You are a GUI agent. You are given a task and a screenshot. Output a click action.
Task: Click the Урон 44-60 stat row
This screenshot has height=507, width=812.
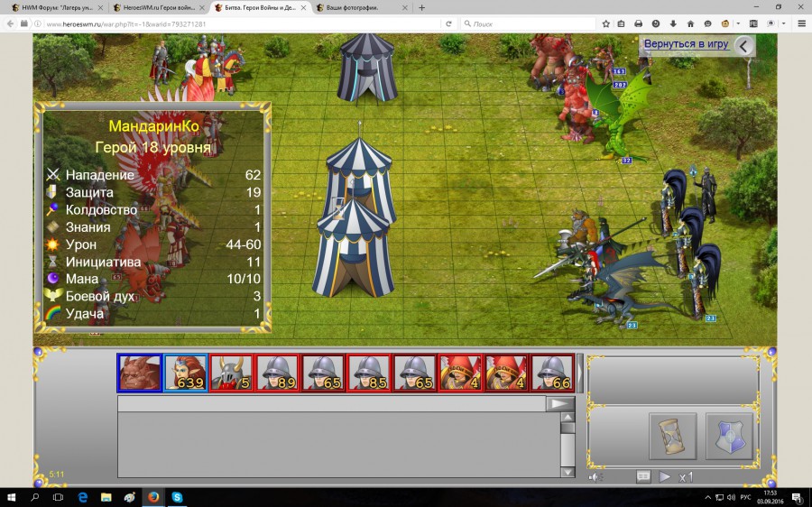pyautogui.click(x=153, y=244)
